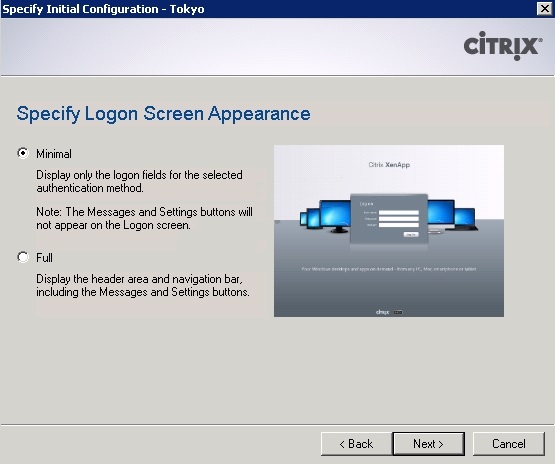Viewport: 555px width, 464px height.
Task: Choose the Full radio button option
Action: pos(23,257)
